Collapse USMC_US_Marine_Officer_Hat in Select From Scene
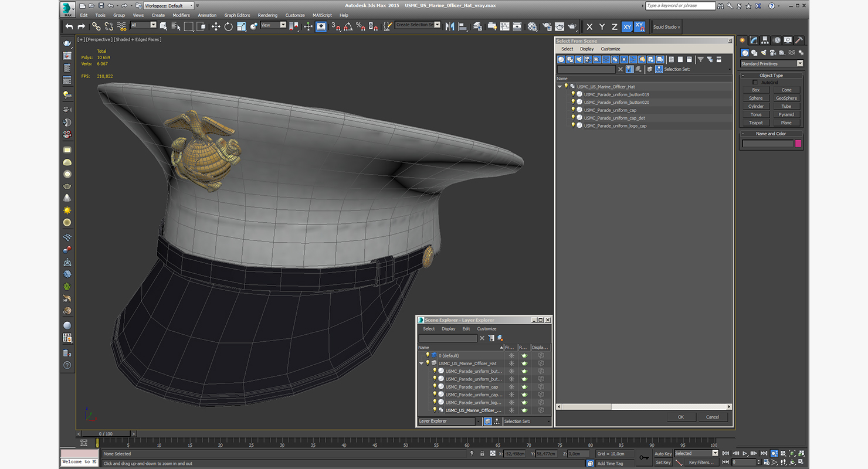The image size is (868, 469). coord(560,86)
